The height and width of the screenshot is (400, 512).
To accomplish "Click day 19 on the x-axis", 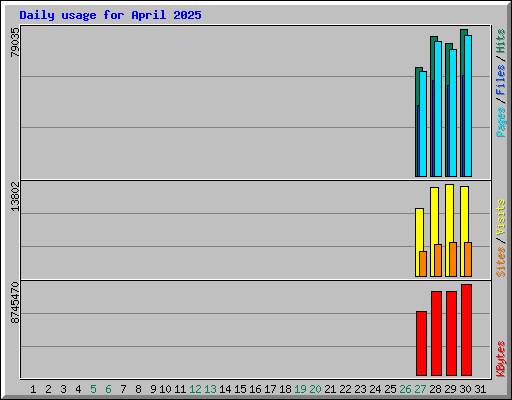I will coord(300,389).
